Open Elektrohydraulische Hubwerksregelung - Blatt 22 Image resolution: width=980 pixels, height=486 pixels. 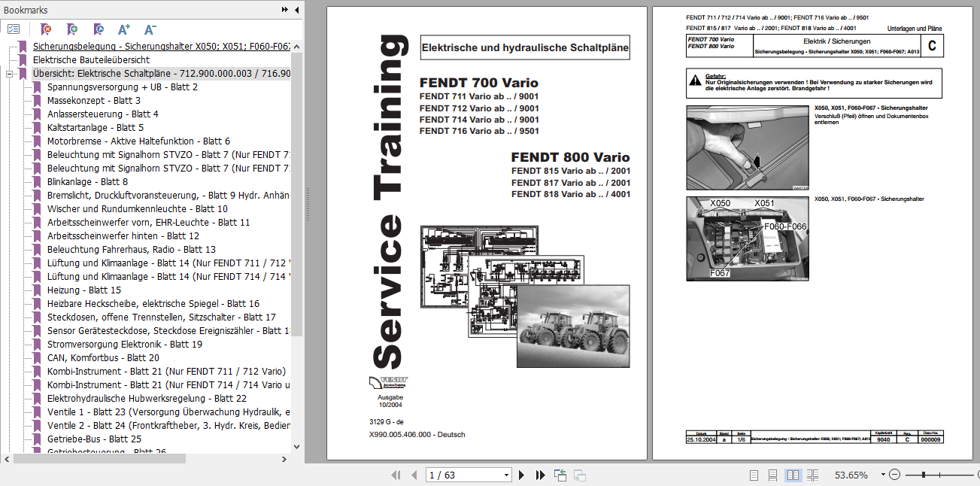[147, 399]
